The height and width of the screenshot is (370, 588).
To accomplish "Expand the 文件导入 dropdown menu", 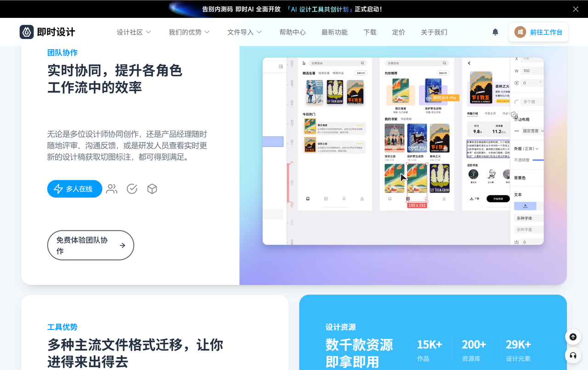I will (x=244, y=32).
